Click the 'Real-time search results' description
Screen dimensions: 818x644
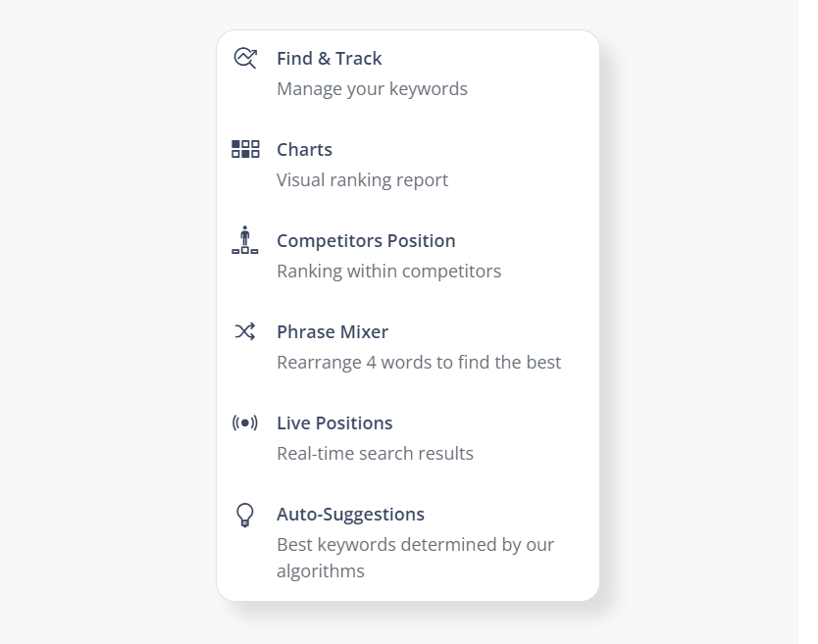375,454
